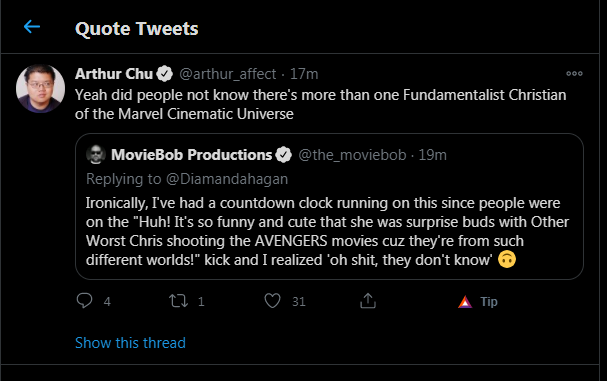Go back using the blue arrow
The width and height of the screenshot is (607, 381).
(32, 27)
